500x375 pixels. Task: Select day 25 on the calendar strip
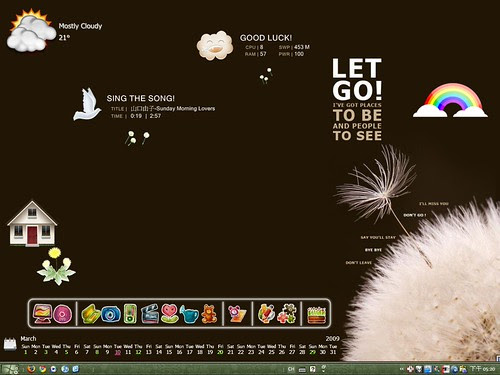tap(272, 352)
